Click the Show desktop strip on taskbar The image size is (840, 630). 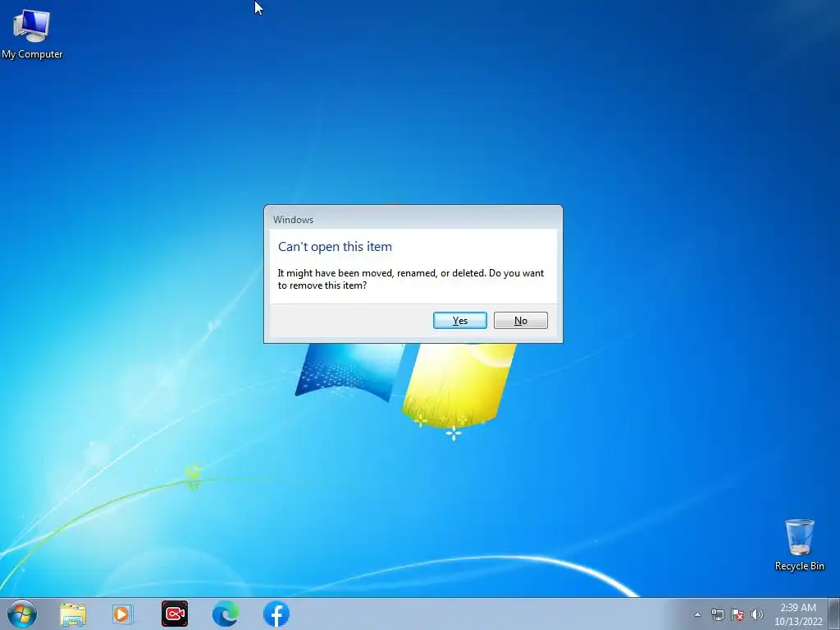834,614
